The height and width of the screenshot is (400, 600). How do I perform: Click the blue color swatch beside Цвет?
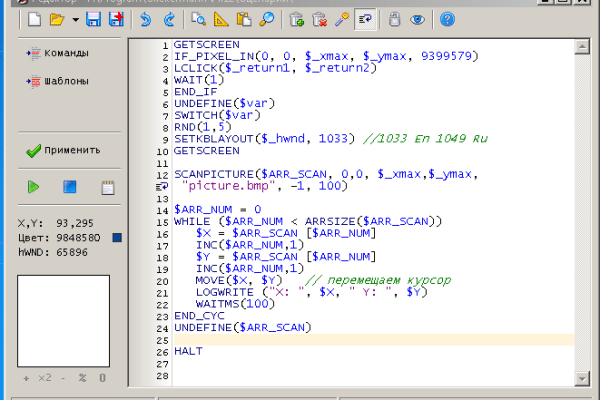[x=117, y=238]
